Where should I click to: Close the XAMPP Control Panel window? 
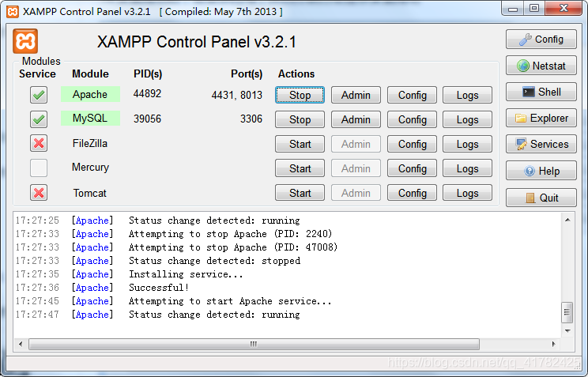[563, 8]
